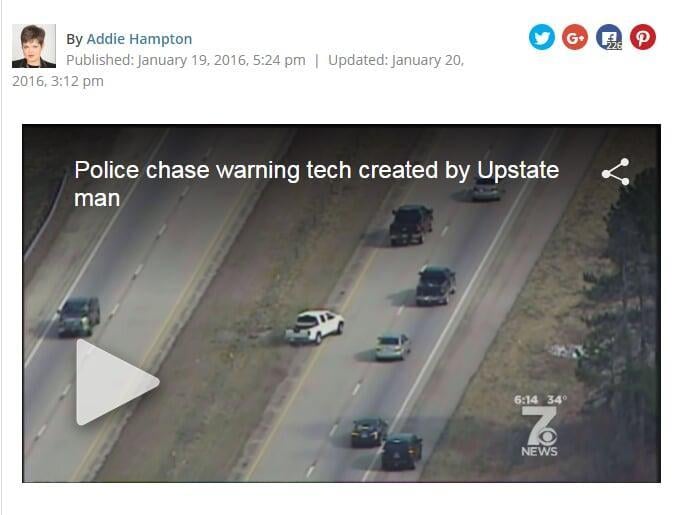Share the article on Facebook
The width and height of the screenshot is (688, 515).
609,37
